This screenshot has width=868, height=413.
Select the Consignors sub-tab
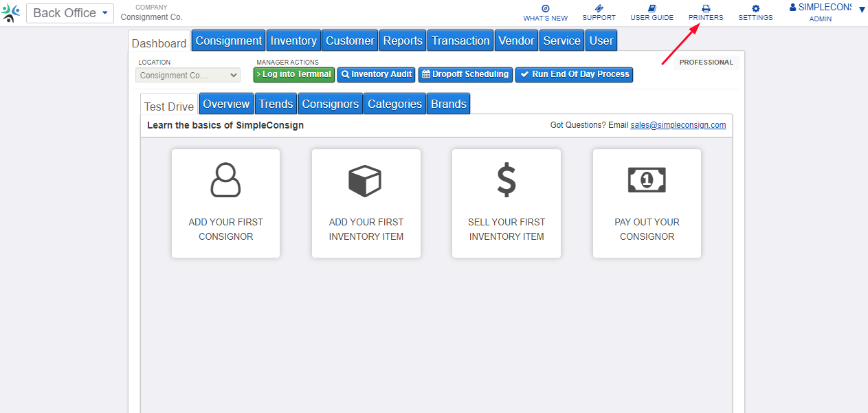(x=331, y=104)
